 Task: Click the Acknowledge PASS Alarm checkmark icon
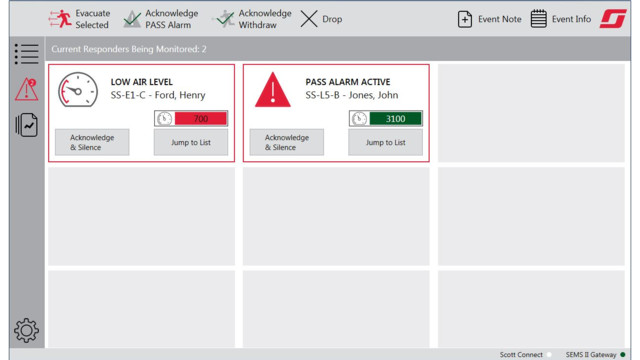[x=132, y=19]
